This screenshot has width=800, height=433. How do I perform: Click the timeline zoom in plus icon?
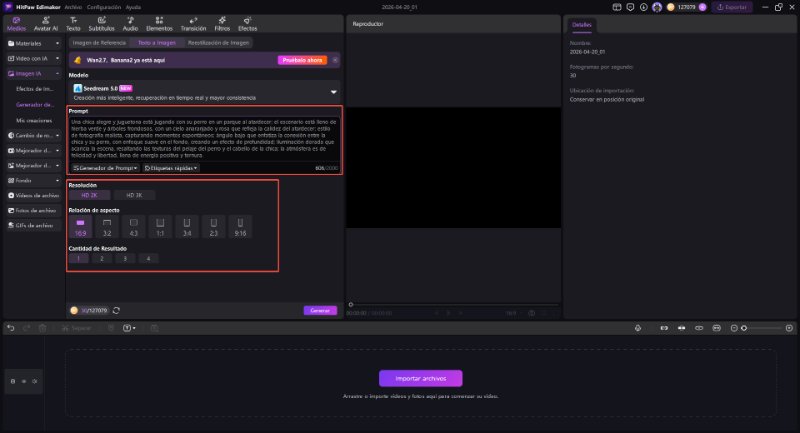pos(789,328)
